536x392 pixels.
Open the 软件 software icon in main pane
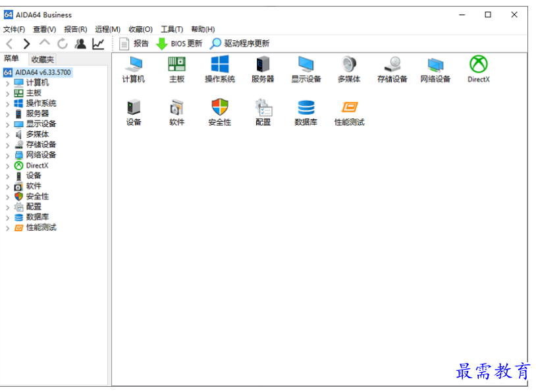(176, 113)
